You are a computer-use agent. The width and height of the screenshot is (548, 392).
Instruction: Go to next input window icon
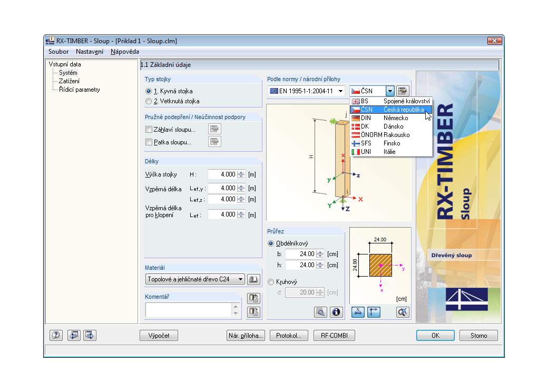click(90, 336)
